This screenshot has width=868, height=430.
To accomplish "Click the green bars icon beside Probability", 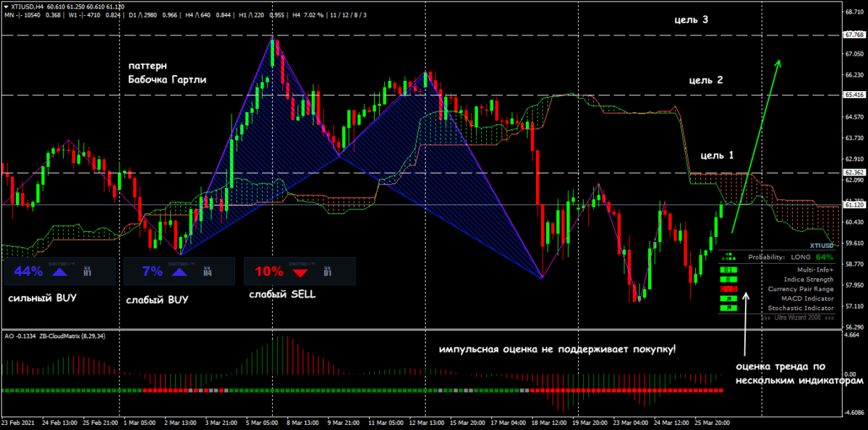I will [729, 257].
